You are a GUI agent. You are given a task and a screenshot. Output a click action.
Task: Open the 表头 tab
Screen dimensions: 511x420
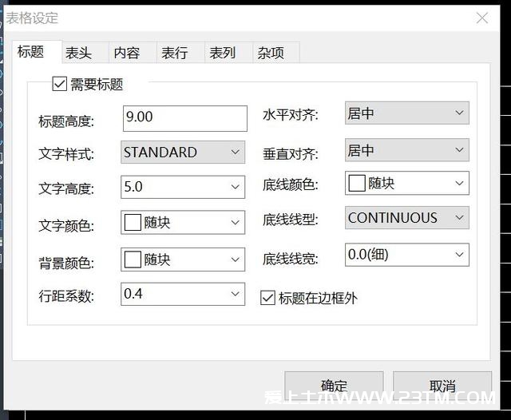point(85,53)
